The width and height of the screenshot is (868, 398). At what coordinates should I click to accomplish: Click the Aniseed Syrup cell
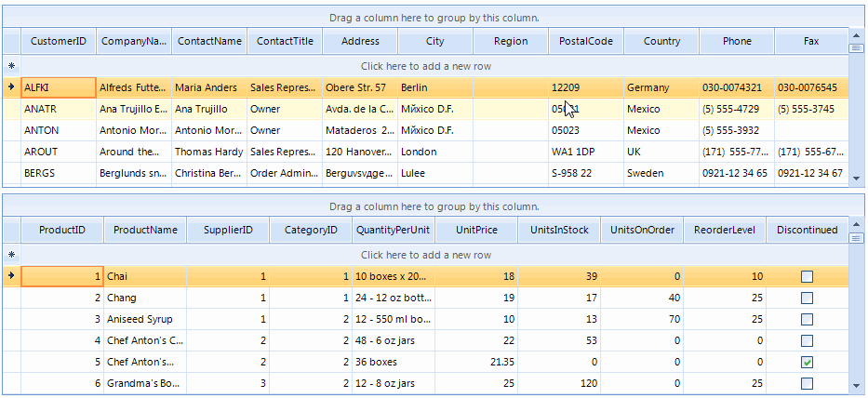coord(145,319)
